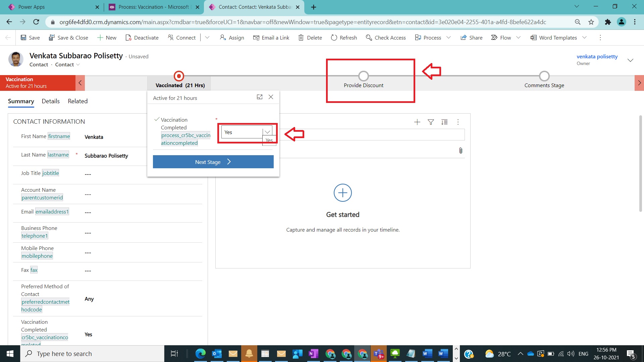Deactivate the contact

(x=142, y=38)
